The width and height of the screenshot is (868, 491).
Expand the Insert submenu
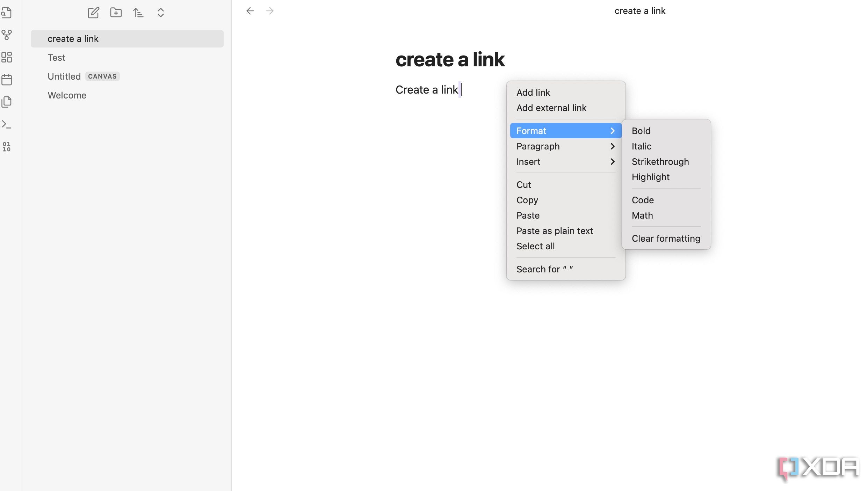565,161
